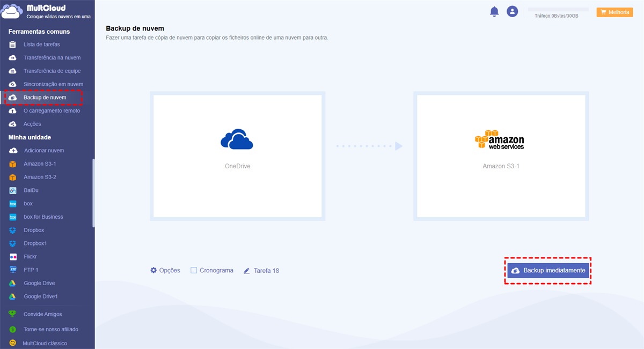Click the Amazon S3-1 box icon in sidebar
The image size is (644, 349).
(x=13, y=164)
